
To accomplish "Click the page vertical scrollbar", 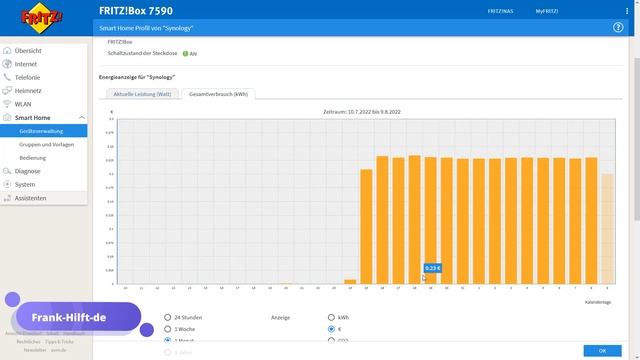I will tap(637, 139).
